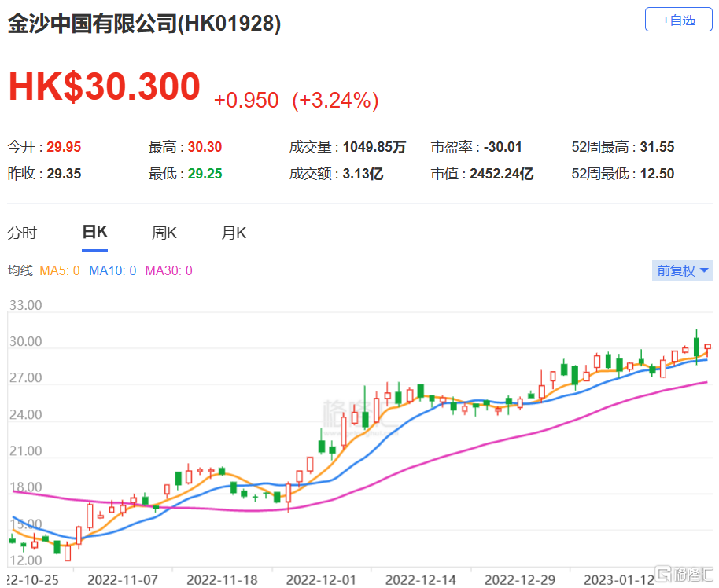719x588 pixels.
Task: Click the 市值 value 2452.24亿
Action: click(x=501, y=174)
